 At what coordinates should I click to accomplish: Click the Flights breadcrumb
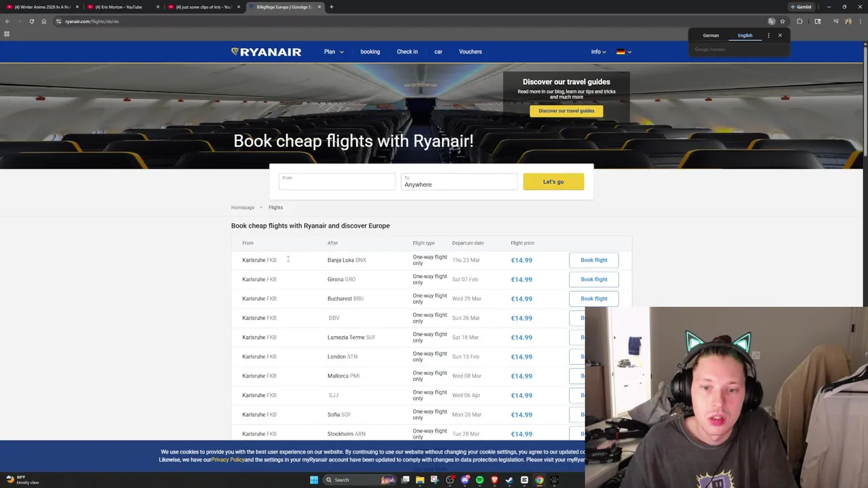pyautogui.click(x=275, y=207)
